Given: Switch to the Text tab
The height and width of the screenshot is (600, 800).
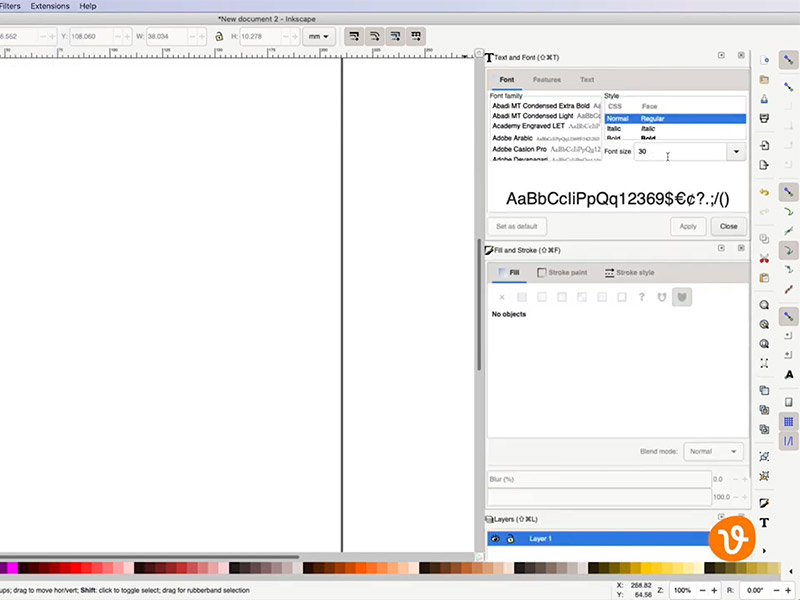Looking at the screenshot, I should tap(587, 80).
